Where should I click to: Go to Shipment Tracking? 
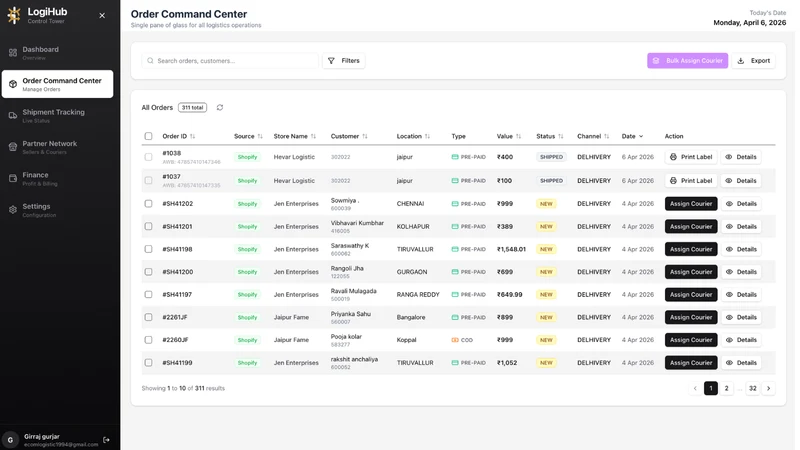point(57,116)
